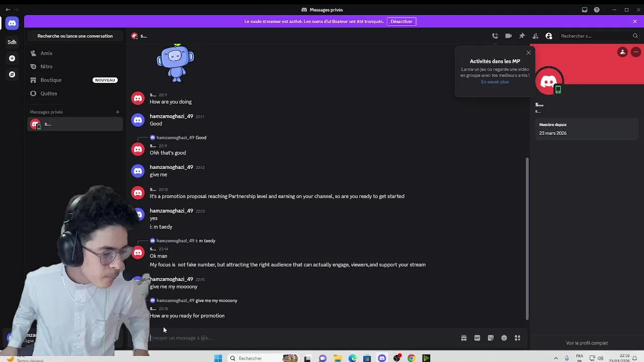Toggle the user profile panel
This screenshot has height=362, width=644.
tap(549, 36)
